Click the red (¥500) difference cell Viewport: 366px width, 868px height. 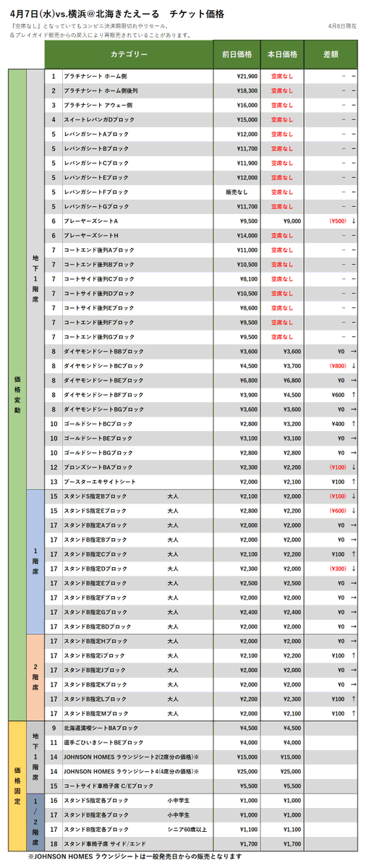[337, 221]
